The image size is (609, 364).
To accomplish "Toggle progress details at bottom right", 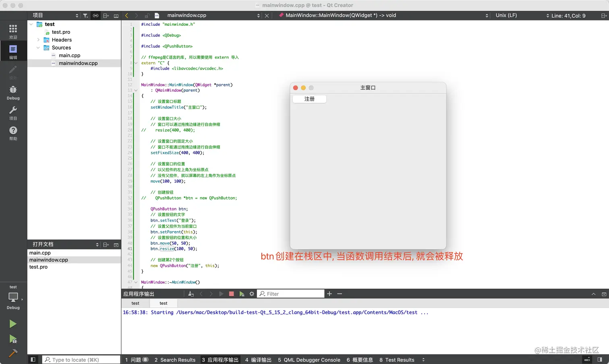I will 588,360.
